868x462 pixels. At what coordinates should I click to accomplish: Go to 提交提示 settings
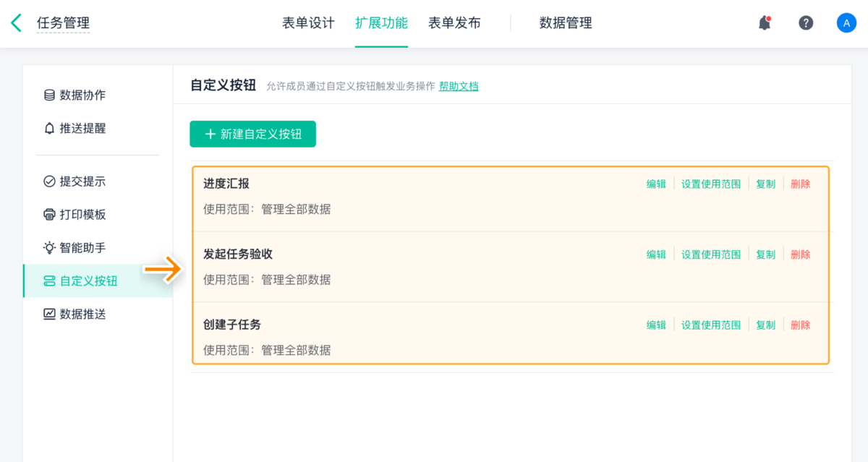click(x=82, y=181)
